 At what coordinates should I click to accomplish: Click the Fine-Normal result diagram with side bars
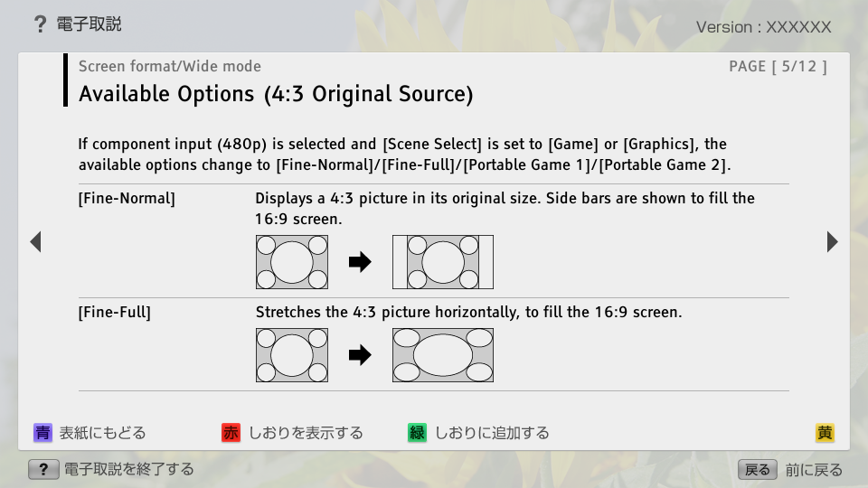tap(443, 262)
